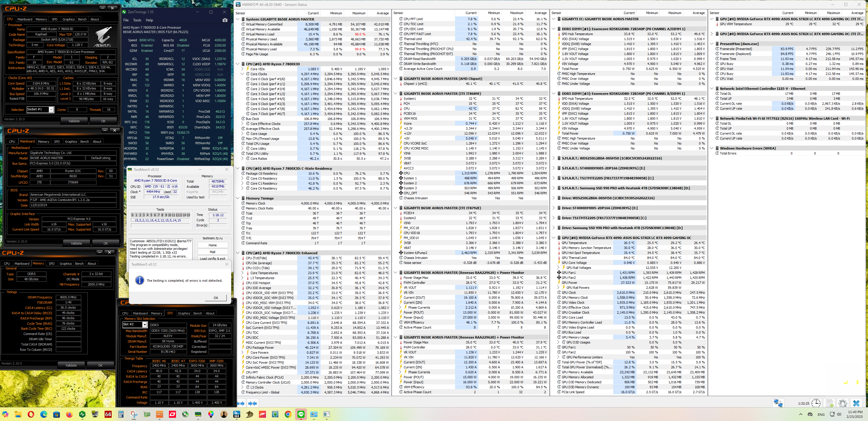Viewport: 868px width, 421px height.
Task: Click CPU Package Power sensor row
Action: click(x=315, y=348)
